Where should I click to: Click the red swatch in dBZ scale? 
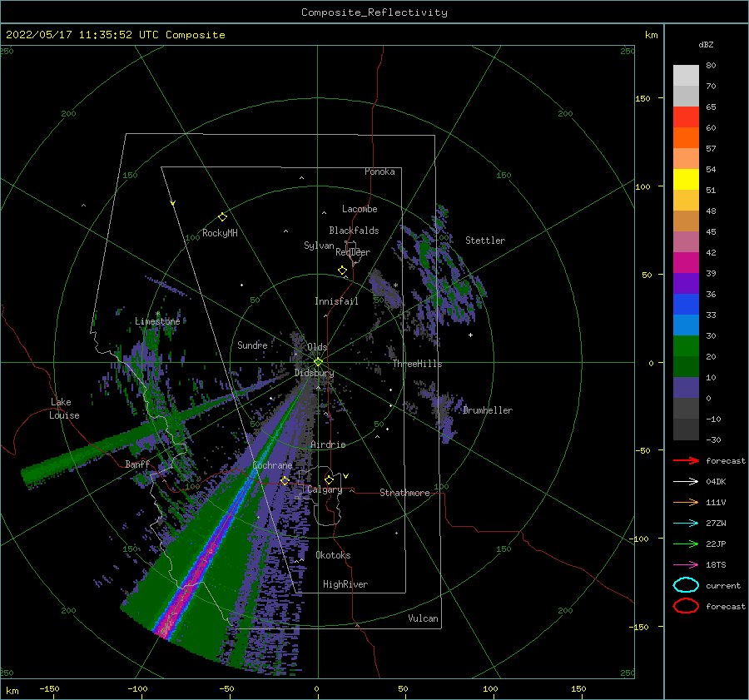(x=686, y=117)
